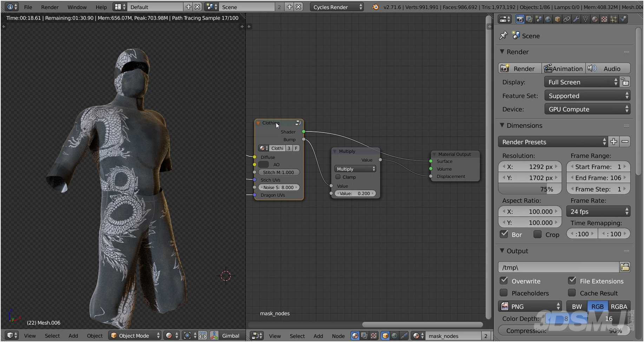Edit the Clothing group node icon
The image size is (644, 342).
tap(298, 123)
